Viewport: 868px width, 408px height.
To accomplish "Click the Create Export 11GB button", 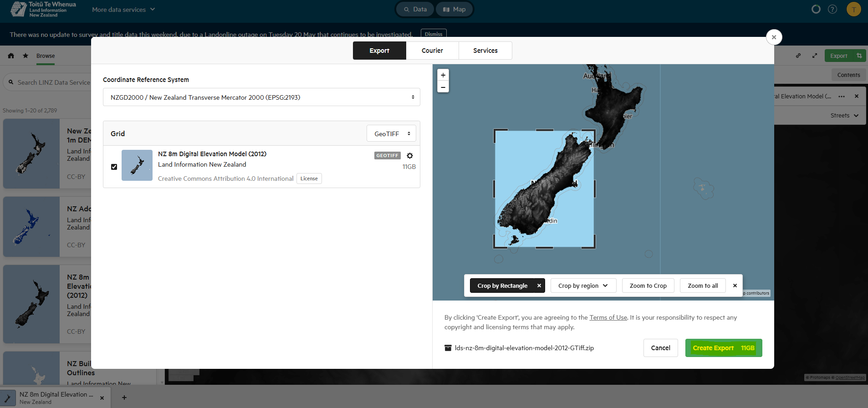I will 724,348.
